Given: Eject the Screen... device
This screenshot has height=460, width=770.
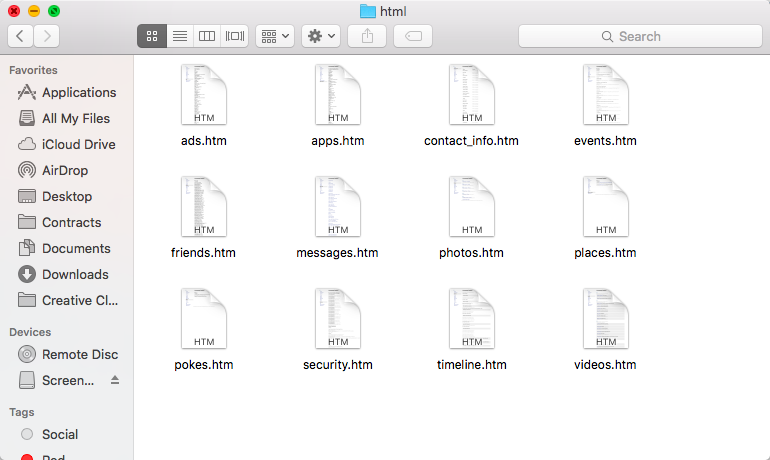Looking at the screenshot, I should click(114, 380).
